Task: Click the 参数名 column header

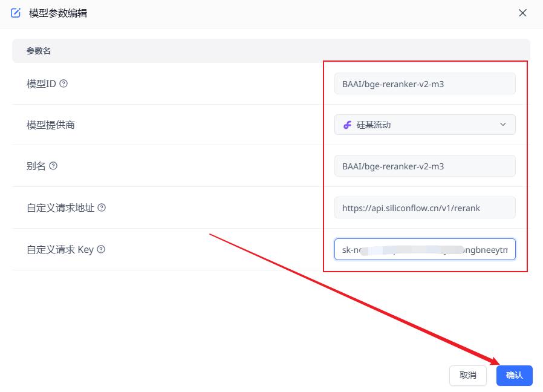Action: click(39, 51)
